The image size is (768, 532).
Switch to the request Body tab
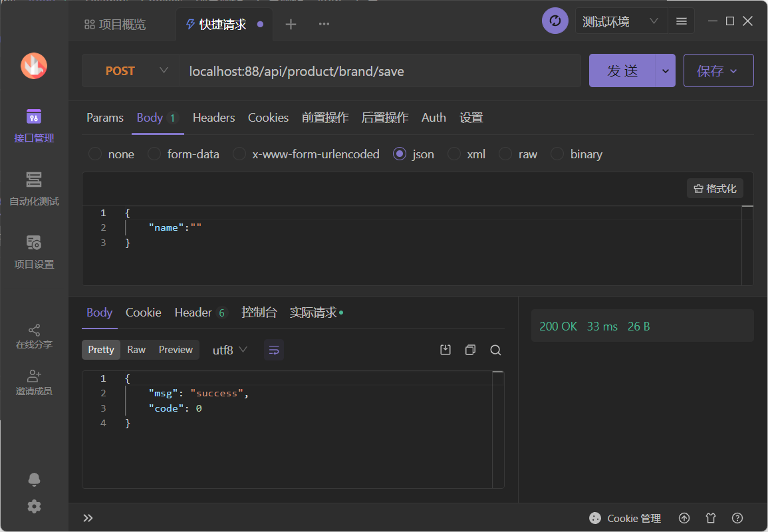coord(157,118)
